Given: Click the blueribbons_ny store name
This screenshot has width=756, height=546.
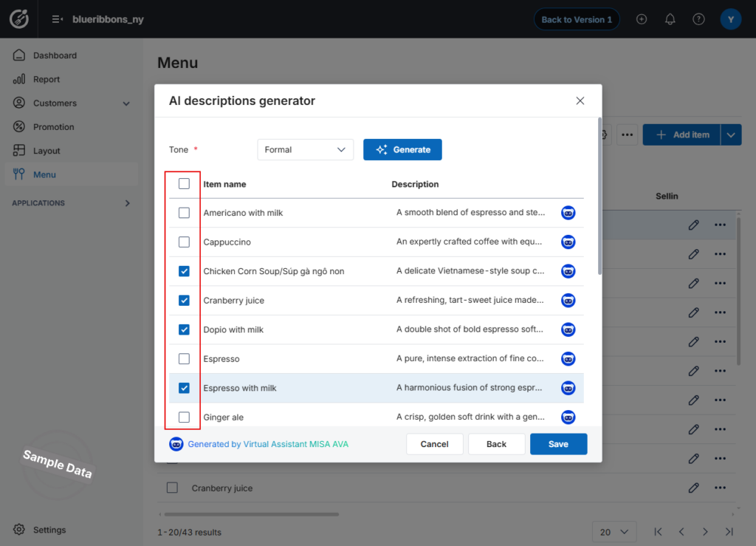Looking at the screenshot, I should [x=108, y=19].
